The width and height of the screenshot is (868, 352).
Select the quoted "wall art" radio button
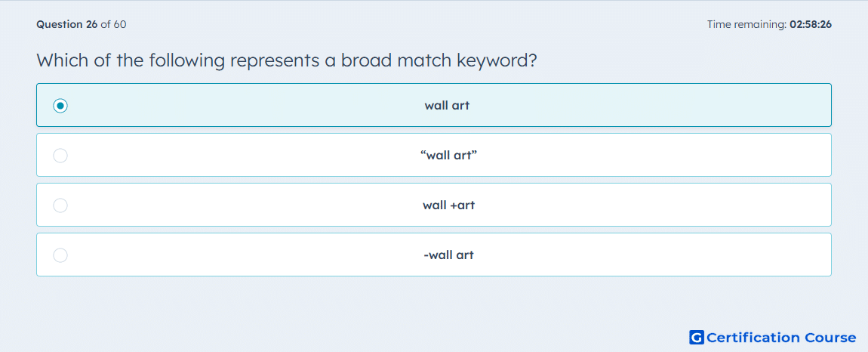[60, 155]
